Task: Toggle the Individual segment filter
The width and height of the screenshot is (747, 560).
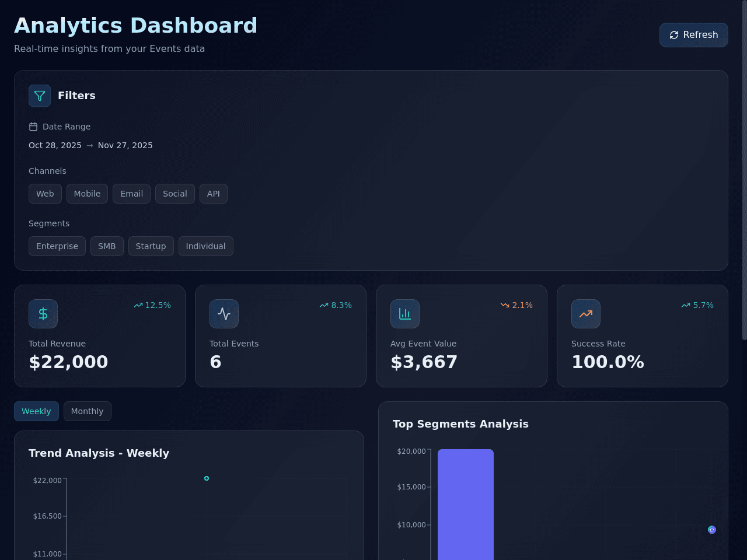Action: (205, 246)
